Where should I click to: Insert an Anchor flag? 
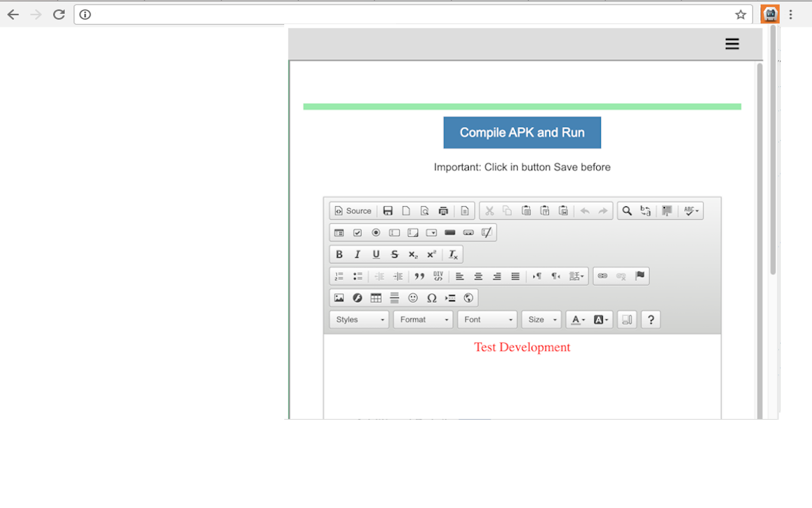[x=639, y=276]
